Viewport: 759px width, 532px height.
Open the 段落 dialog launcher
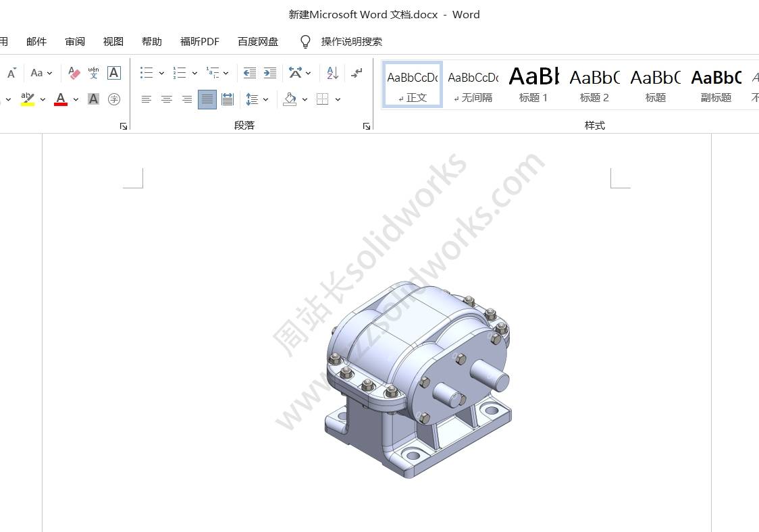[x=367, y=126]
